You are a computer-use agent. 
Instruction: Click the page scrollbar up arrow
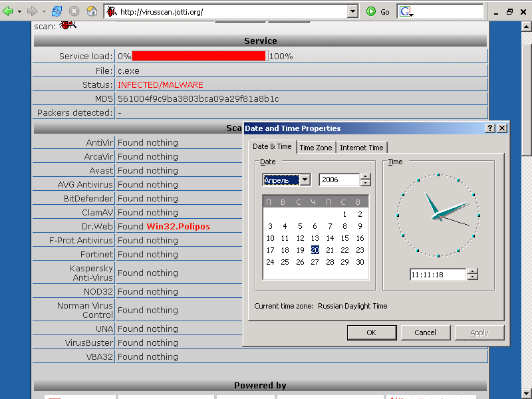[x=526, y=27]
